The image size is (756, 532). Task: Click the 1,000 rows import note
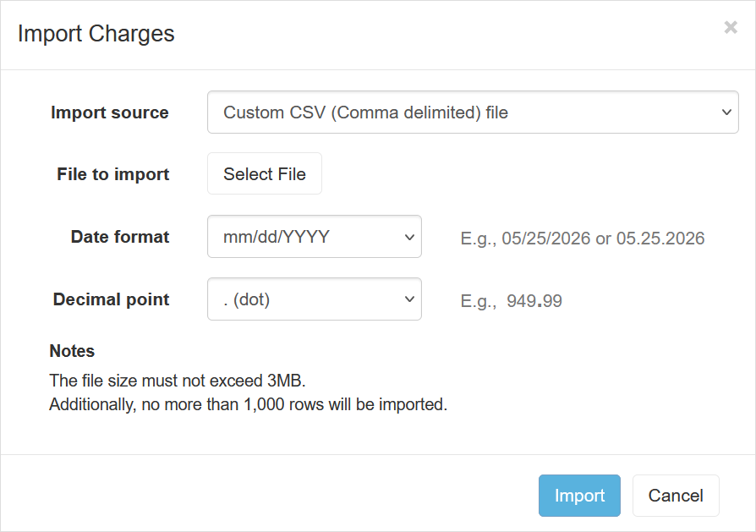click(x=249, y=404)
